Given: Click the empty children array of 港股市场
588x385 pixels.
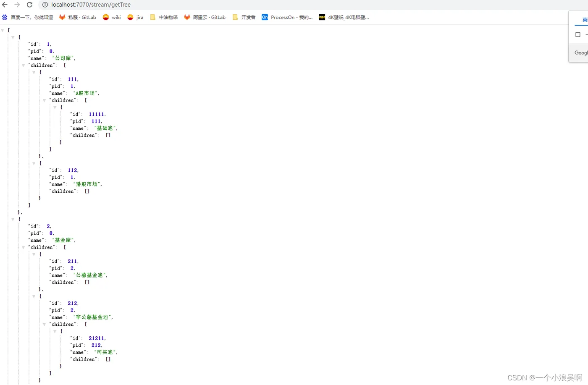Looking at the screenshot, I should tap(87, 191).
